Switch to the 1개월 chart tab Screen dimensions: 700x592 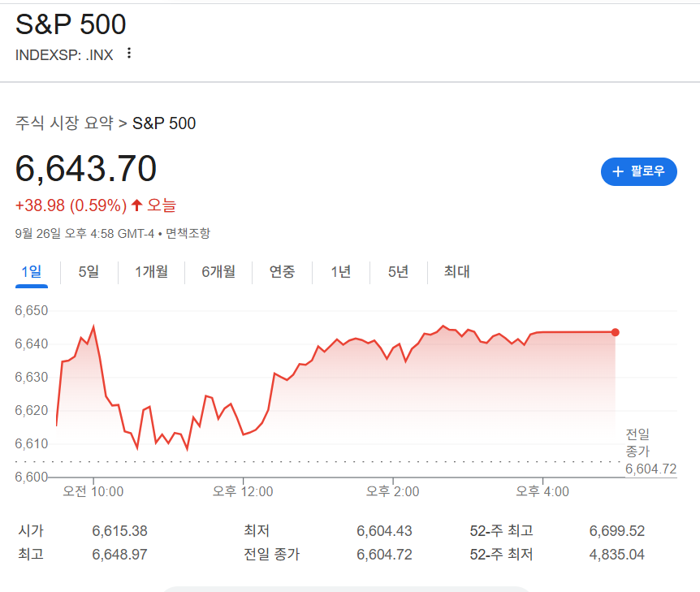tap(150, 272)
